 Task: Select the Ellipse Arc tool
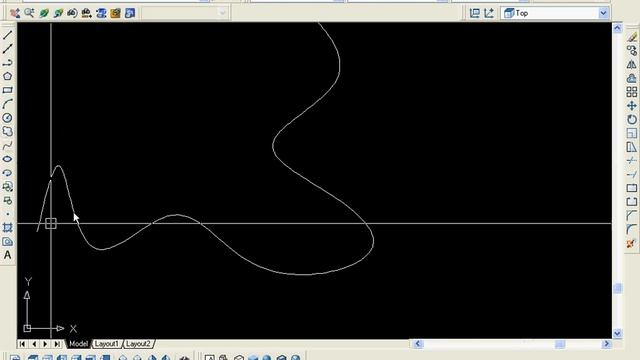tap(7, 173)
